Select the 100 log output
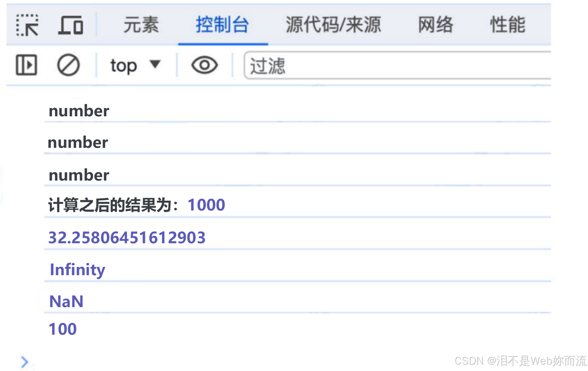This screenshot has width=588, height=371. point(63,329)
